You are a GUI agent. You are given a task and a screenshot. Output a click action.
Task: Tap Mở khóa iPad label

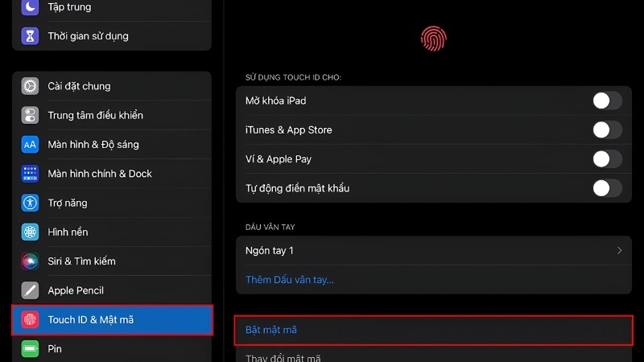275,101
